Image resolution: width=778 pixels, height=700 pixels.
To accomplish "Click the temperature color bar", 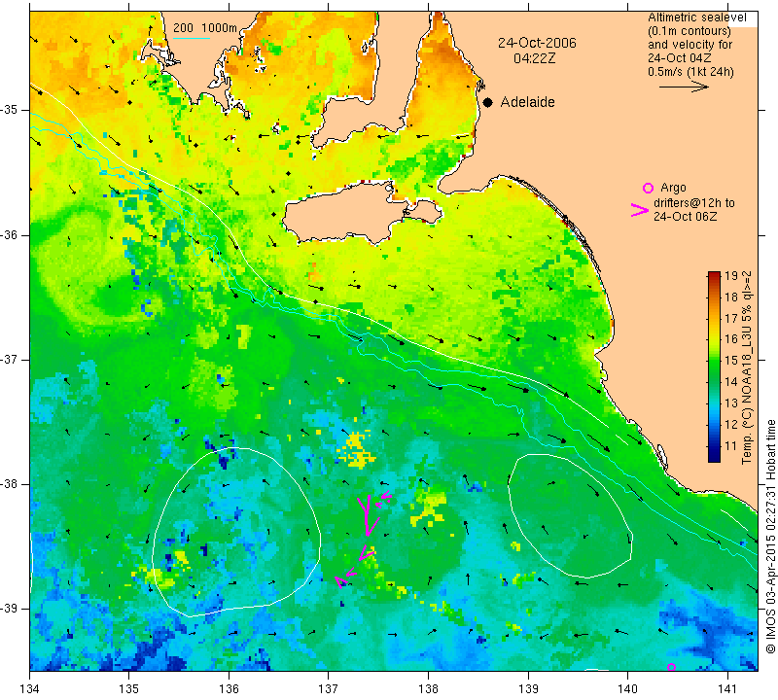I will [714, 367].
